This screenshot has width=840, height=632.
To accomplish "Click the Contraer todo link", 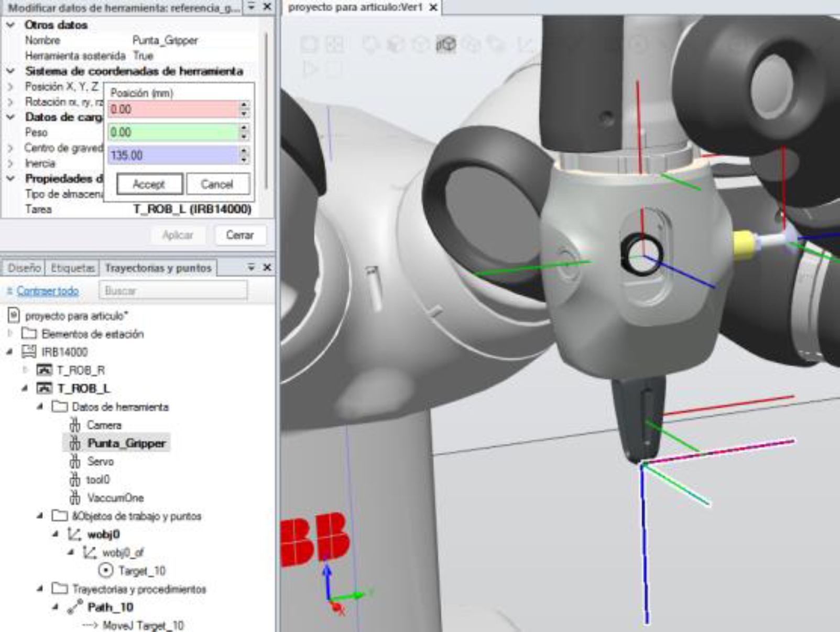I will pos(47,291).
